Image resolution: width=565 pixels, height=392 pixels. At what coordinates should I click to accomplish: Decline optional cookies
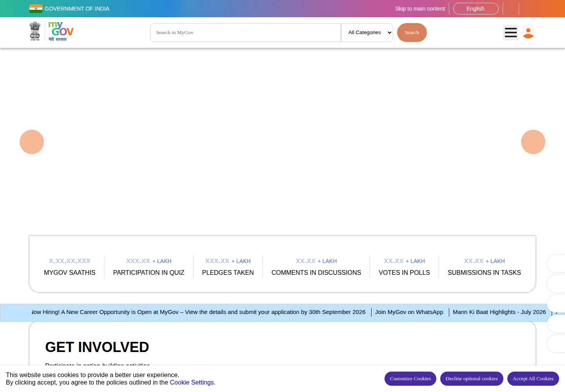[x=472, y=379]
